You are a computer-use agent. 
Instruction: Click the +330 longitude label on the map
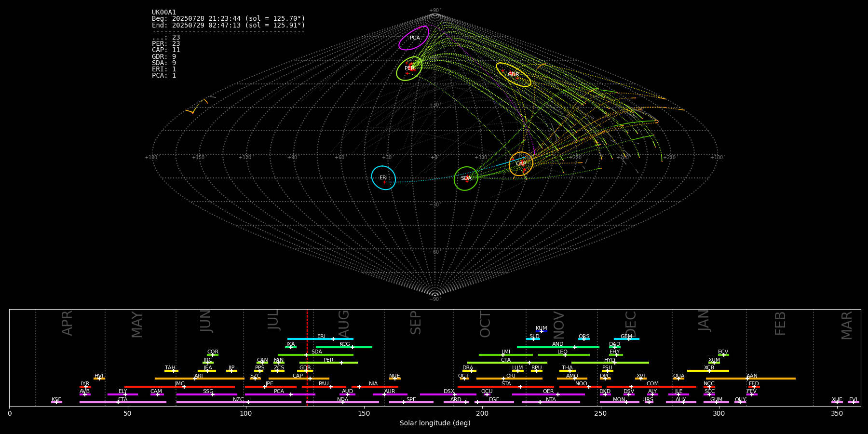click(x=481, y=158)
